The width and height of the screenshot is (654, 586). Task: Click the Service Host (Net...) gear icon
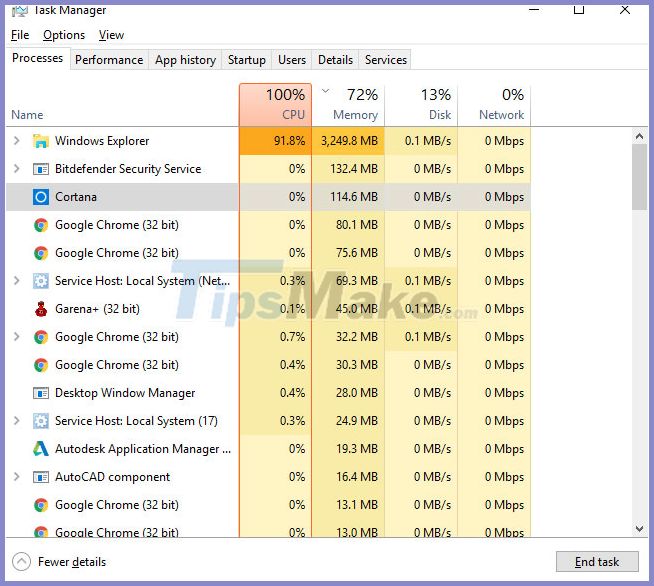[40, 281]
